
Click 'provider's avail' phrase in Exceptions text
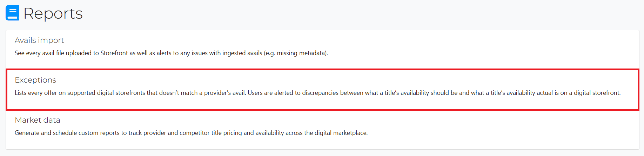point(225,93)
